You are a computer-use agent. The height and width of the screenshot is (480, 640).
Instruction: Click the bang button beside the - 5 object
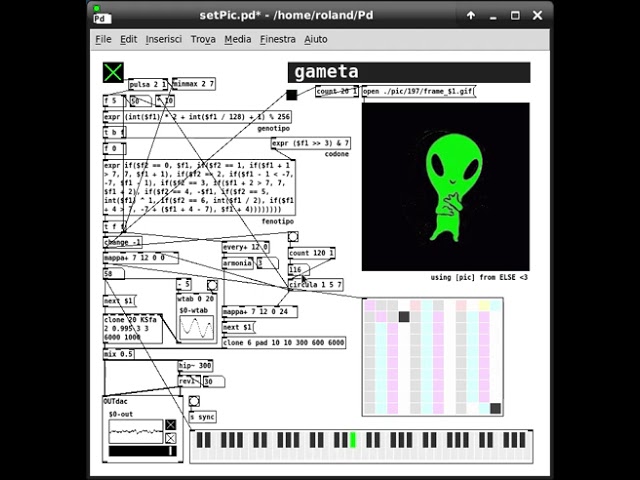[x=212, y=284]
